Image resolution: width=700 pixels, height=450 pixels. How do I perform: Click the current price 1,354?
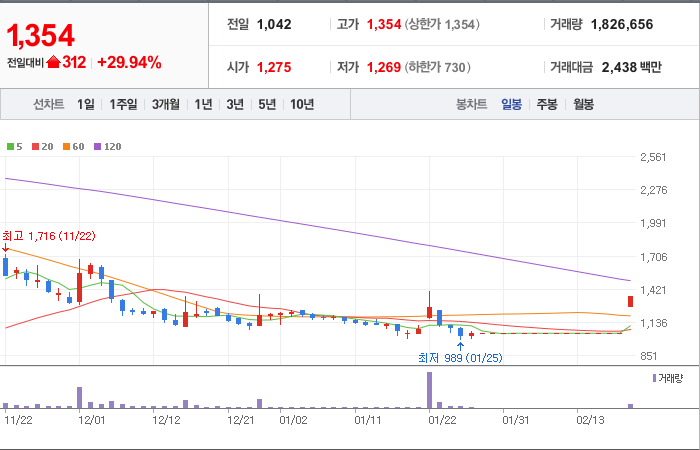coord(40,36)
